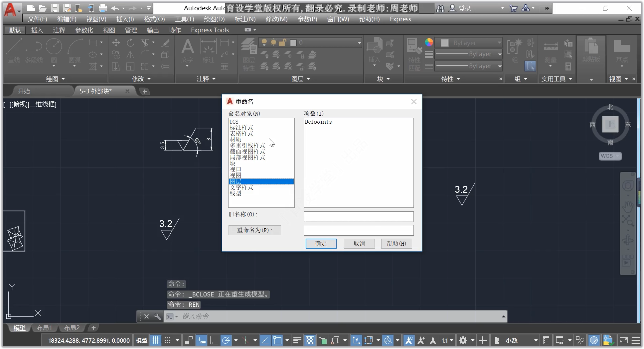
Task: Open the WCS coordinate system dropdown
Action: tap(610, 156)
